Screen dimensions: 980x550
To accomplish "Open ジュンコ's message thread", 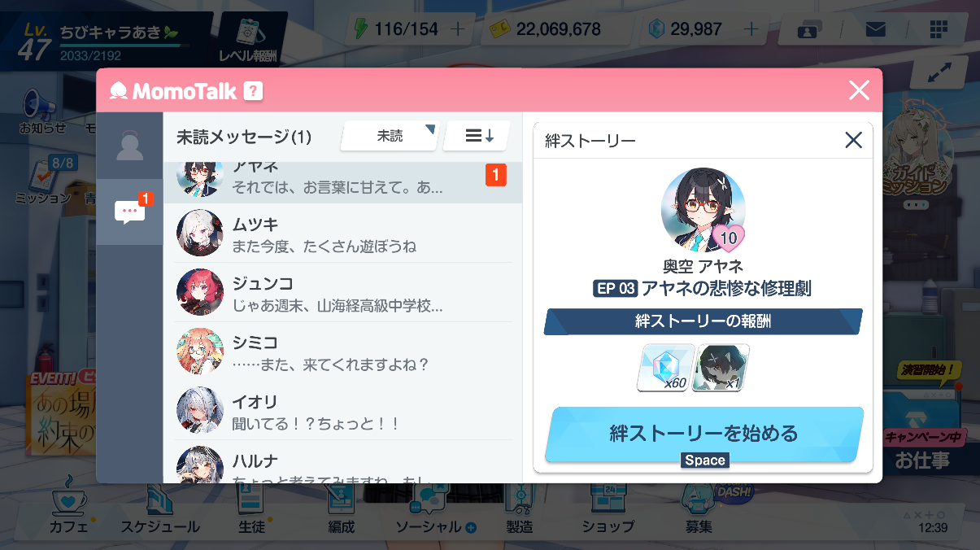I will click(342, 292).
